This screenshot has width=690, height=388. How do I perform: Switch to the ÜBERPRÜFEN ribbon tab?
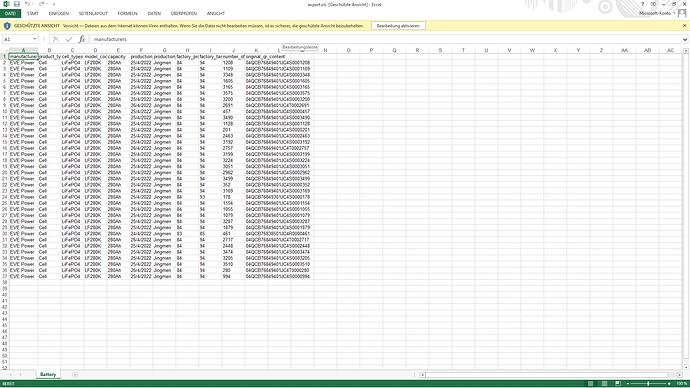(x=184, y=14)
